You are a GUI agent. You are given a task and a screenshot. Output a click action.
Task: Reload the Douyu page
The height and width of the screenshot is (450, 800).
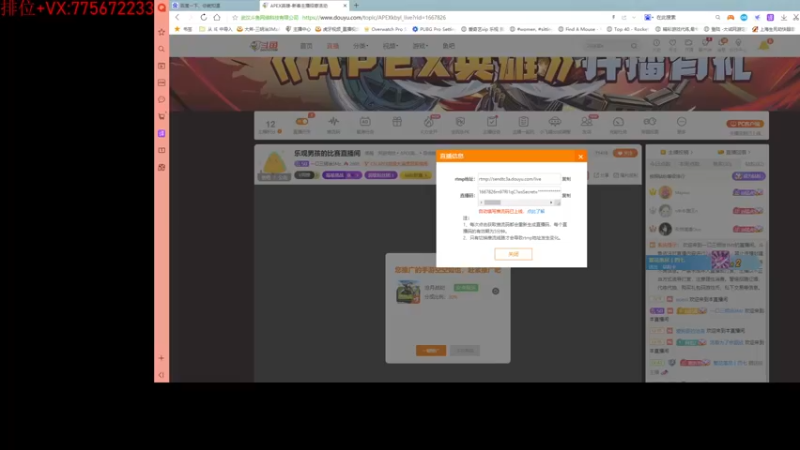point(204,17)
